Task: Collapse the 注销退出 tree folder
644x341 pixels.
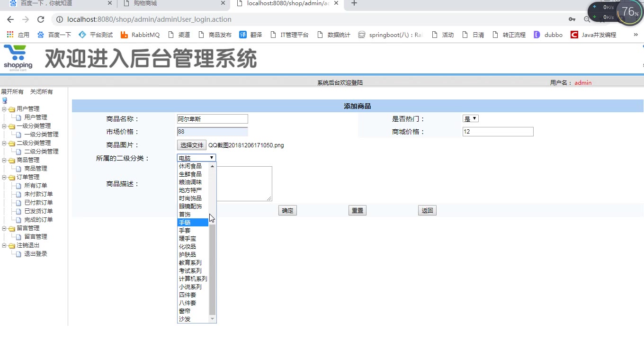Action: tap(4, 245)
